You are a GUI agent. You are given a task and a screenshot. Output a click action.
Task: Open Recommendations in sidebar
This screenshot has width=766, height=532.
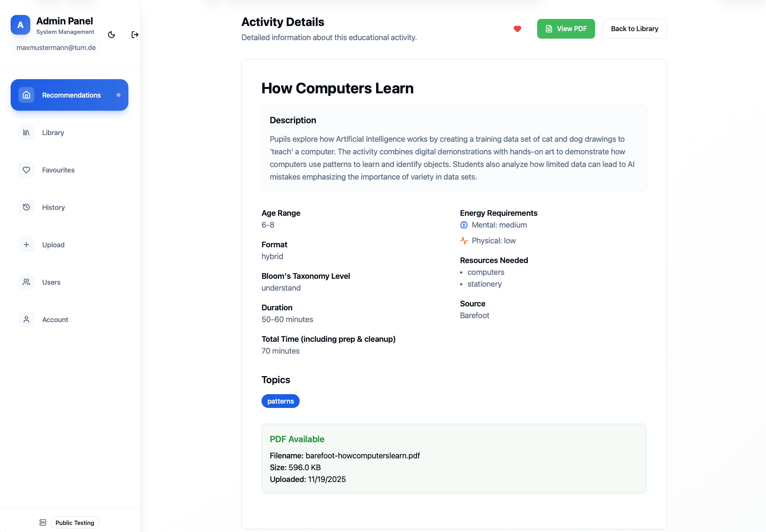(x=69, y=95)
